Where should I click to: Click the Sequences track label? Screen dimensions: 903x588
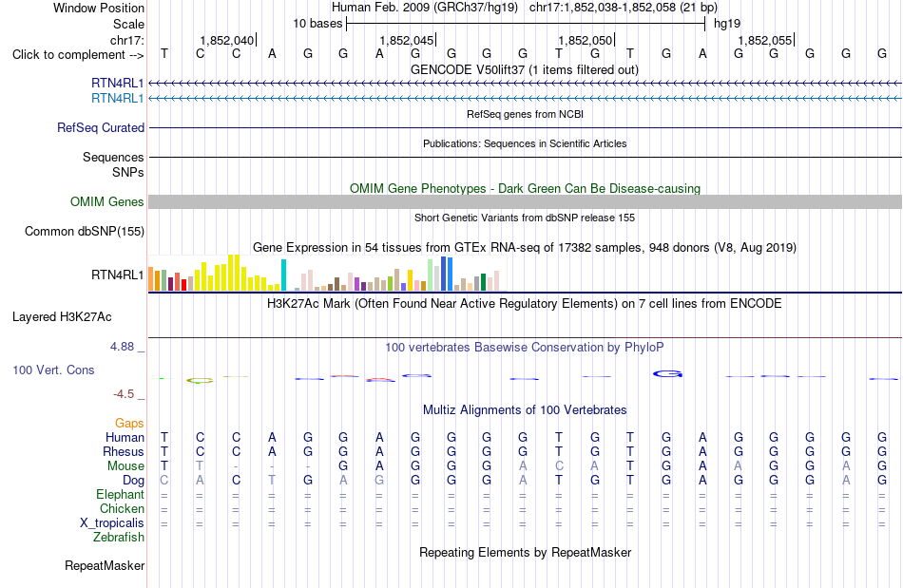coord(113,157)
